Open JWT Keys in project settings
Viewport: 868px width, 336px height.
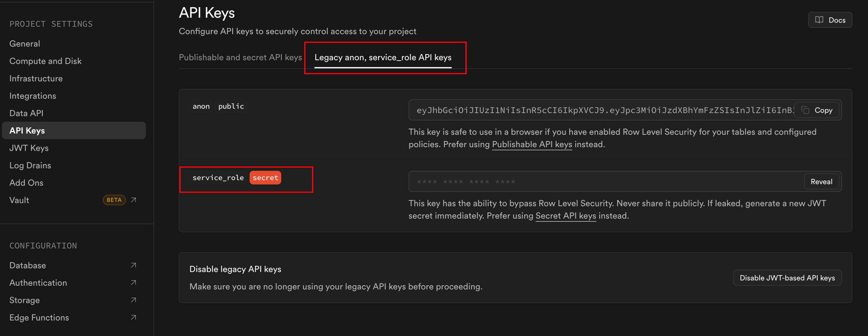[x=29, y=148]
